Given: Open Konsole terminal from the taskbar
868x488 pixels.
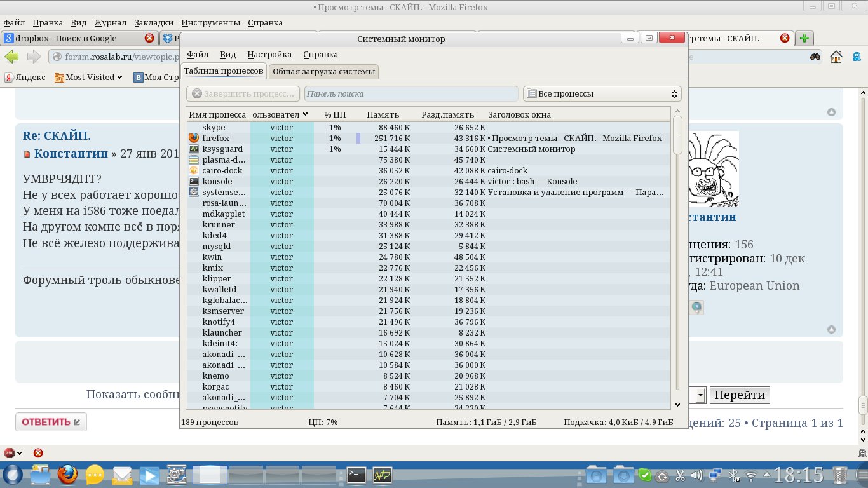Looking at the screenshot, I should [356, 475].
